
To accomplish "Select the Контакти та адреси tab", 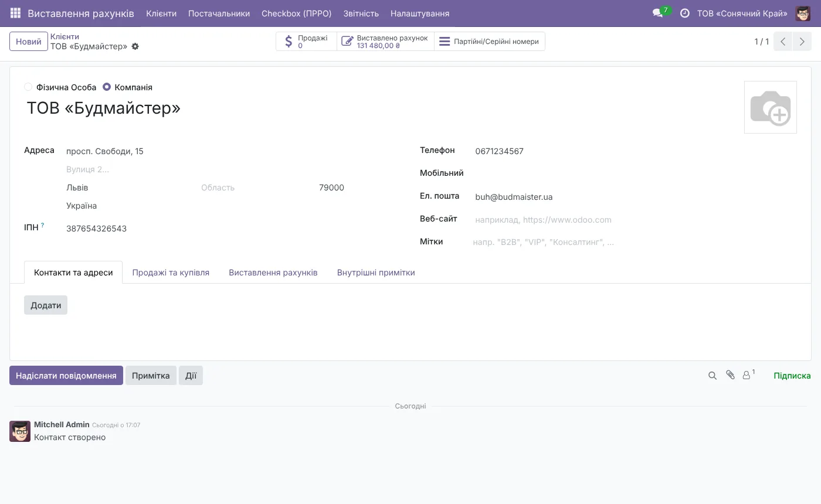I will point(73,273).
